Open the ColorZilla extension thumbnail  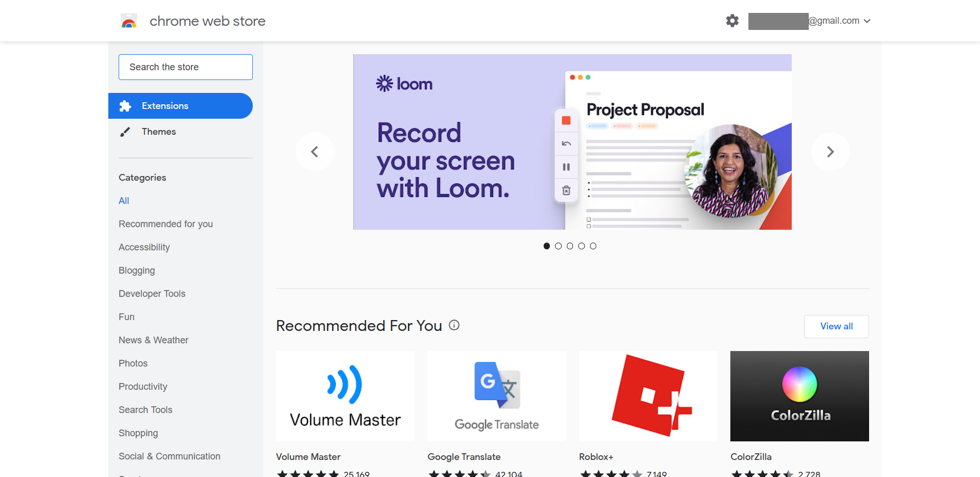799,396
